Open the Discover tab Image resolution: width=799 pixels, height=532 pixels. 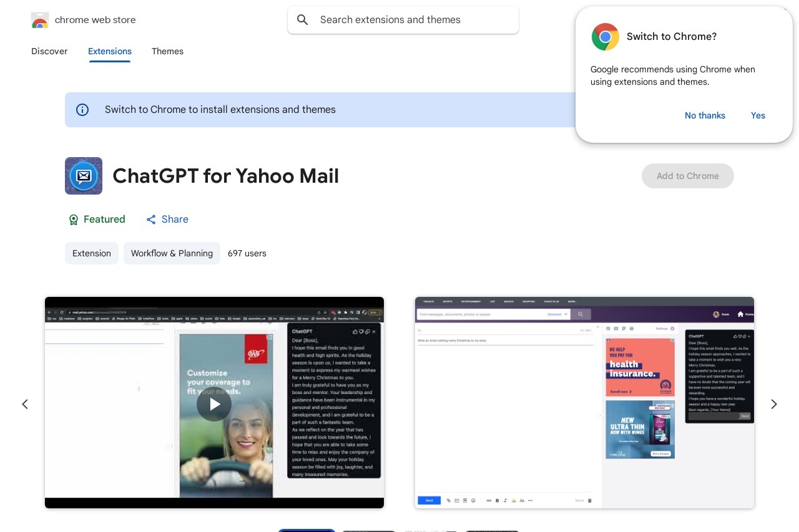[x=49, y=51]
